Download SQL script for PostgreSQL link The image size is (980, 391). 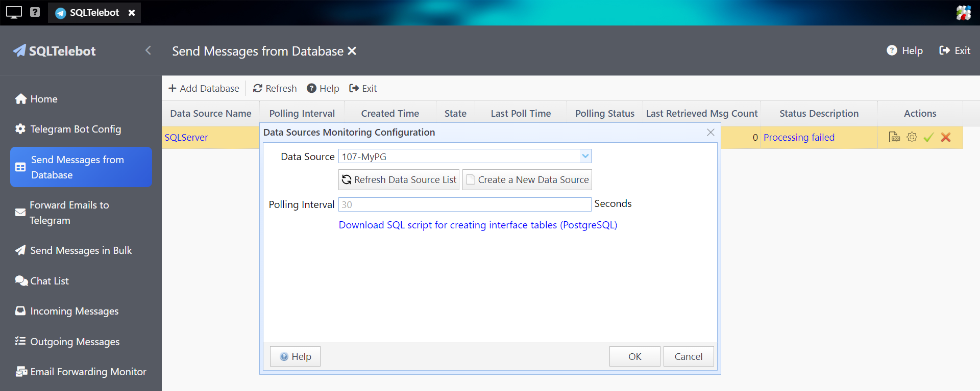[478, 225]
